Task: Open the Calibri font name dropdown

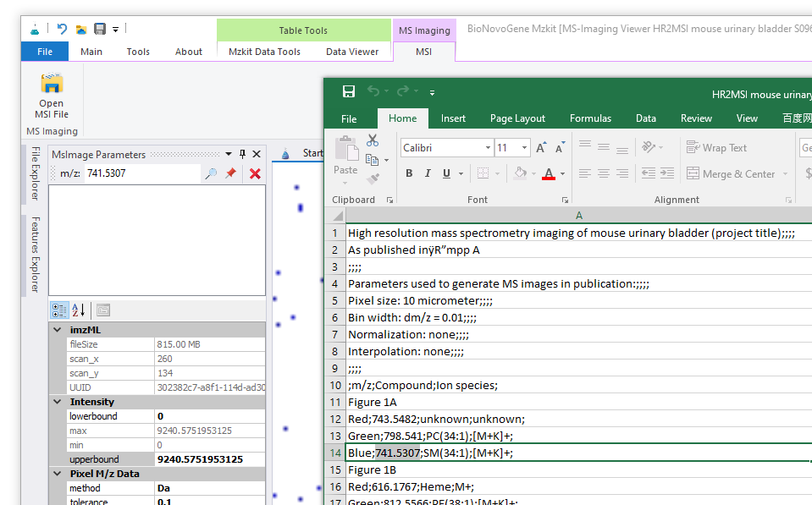Action: [x=488, y=148]
